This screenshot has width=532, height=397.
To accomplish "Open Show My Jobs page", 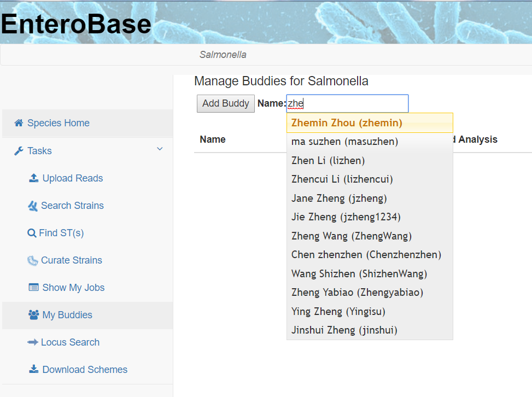I will pyautogui.click(x=73, y=288).
